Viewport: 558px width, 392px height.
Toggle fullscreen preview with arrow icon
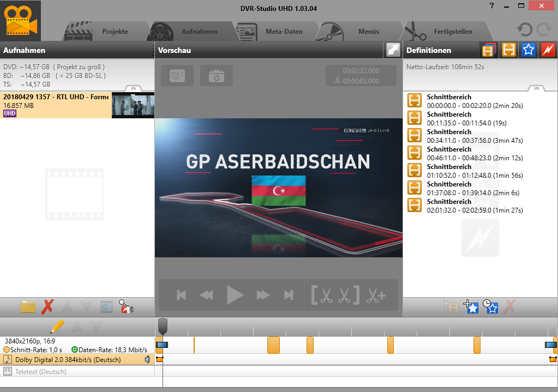pos(393,50)
